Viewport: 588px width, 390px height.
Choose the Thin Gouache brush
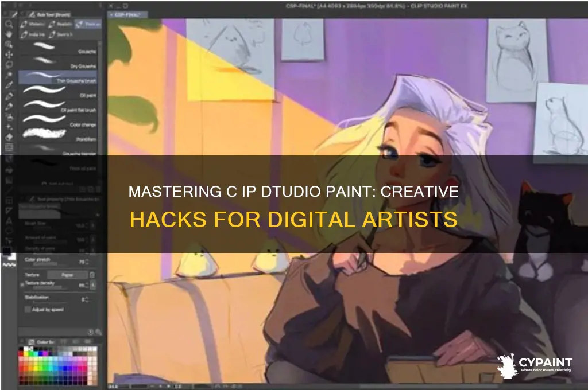click(58, 77)
